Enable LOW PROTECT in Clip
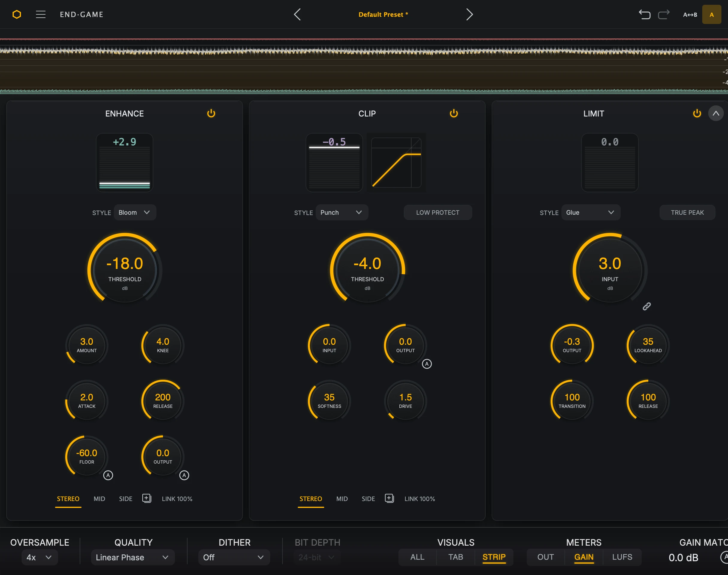 click(x=438, y=212)
